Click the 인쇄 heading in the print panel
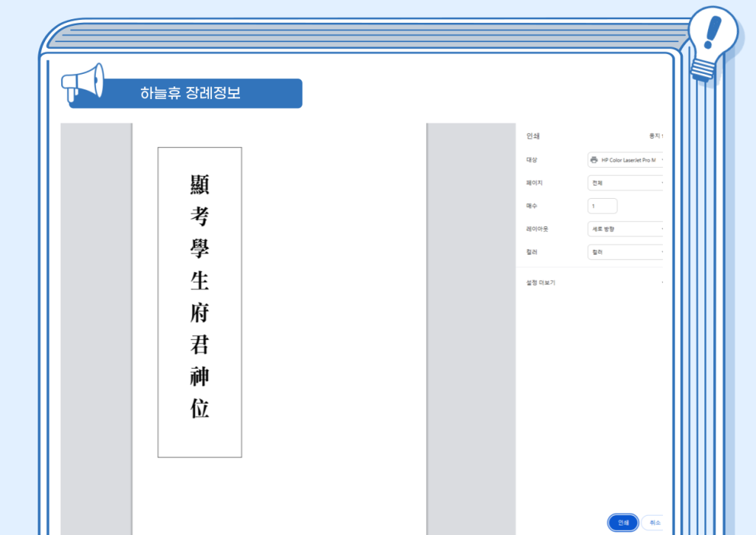756x535 pixels. pyautogui.click(x=534, y=136)
